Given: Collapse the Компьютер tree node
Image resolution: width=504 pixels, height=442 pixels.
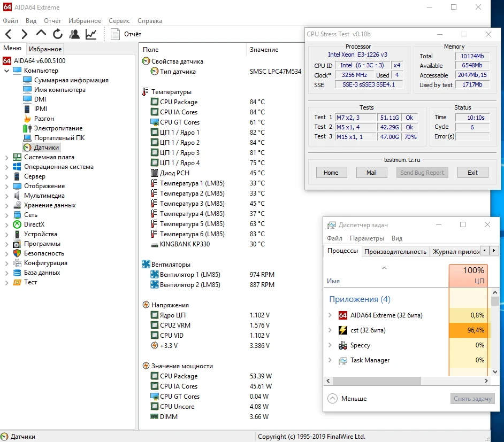Looking at the screenshot, I should [7, 71].
